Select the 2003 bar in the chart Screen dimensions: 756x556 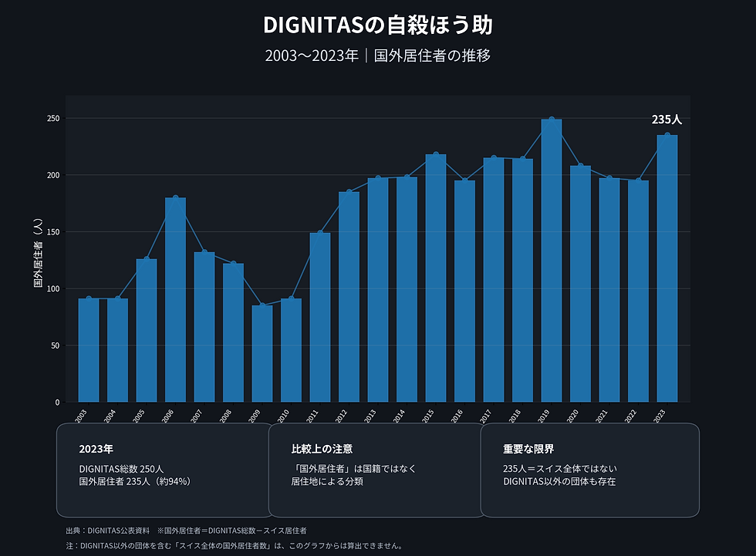tap(89, 350)
